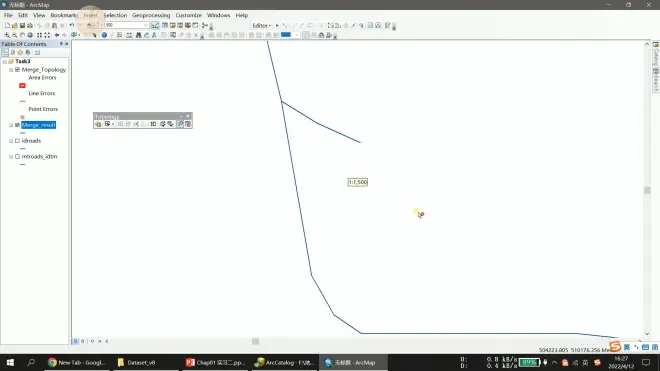The width and height of the screenshot is (660, 371).
Task: Go back to previous extent arrow
Action: (x=57, y=35)
